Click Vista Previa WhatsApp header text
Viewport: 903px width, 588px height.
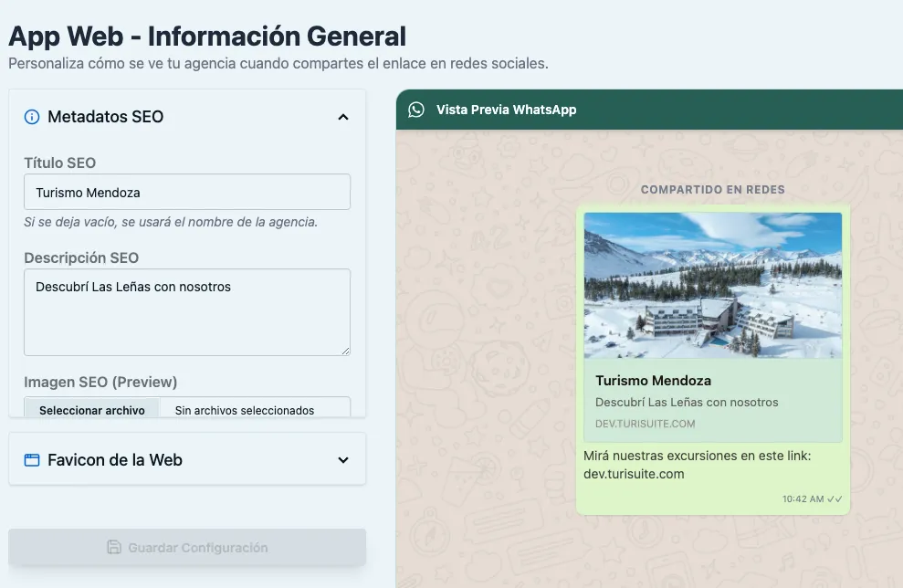(x=506, y=110)
